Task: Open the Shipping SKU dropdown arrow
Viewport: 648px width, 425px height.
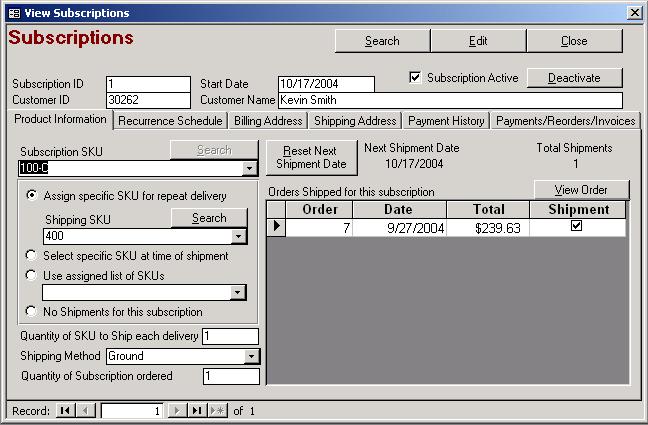Action: point(238,237)
